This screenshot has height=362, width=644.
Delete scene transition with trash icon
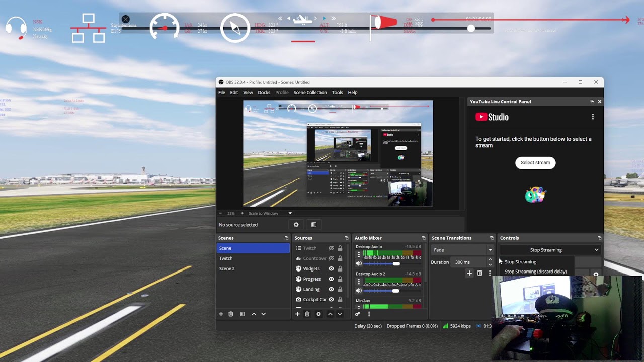point(479,273)
